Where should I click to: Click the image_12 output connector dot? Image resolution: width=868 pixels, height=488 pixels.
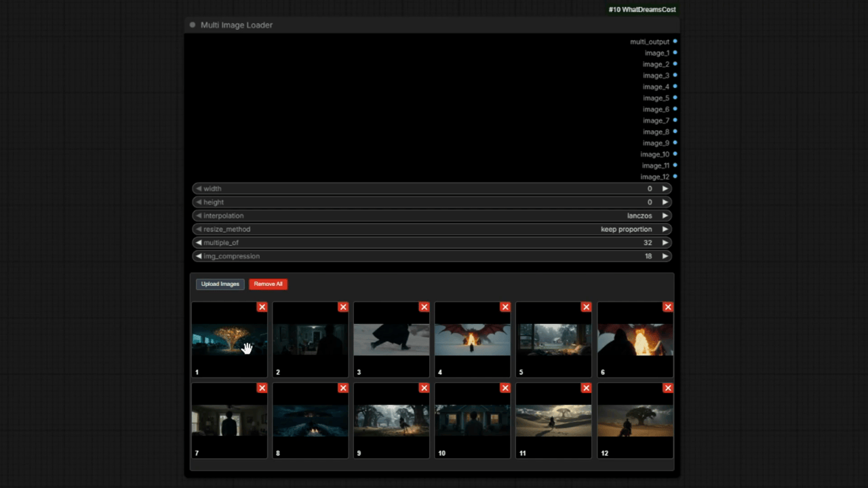675,176
